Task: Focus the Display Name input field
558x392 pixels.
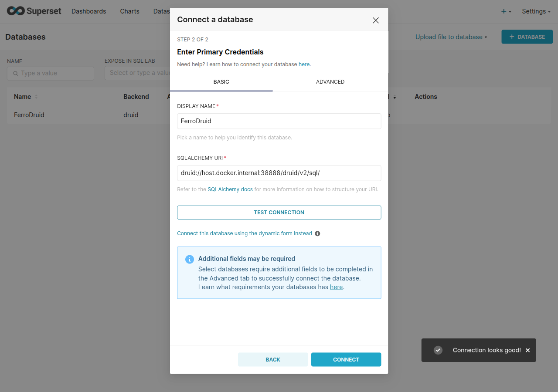Action: [279, 121]
